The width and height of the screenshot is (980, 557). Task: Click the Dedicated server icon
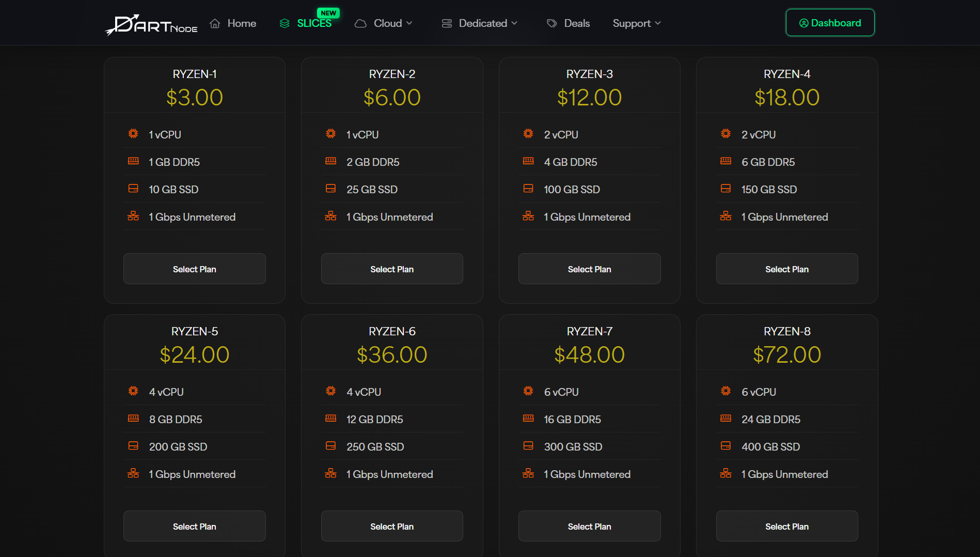(x=447, y=23)
